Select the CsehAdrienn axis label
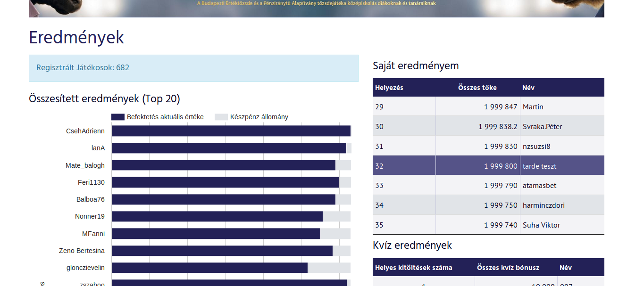Screen dimensions: 644x286 tap(85, 131)
